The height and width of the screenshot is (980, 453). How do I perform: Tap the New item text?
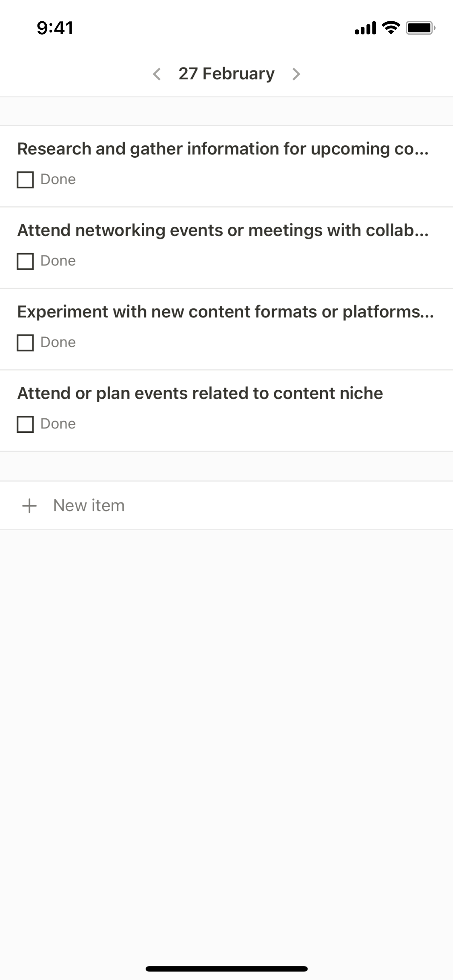pos(89,506)
